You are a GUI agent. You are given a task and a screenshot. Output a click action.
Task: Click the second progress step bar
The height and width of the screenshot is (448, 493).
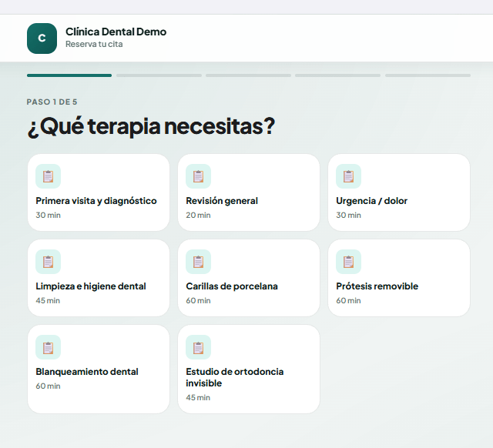159,75
